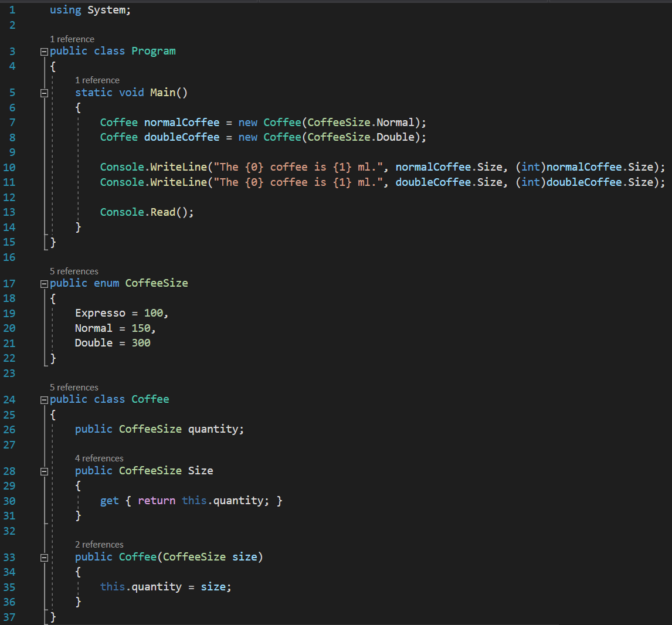
Task: Collapse the Coffee constructor outlining box
Action: coord(44,558)
